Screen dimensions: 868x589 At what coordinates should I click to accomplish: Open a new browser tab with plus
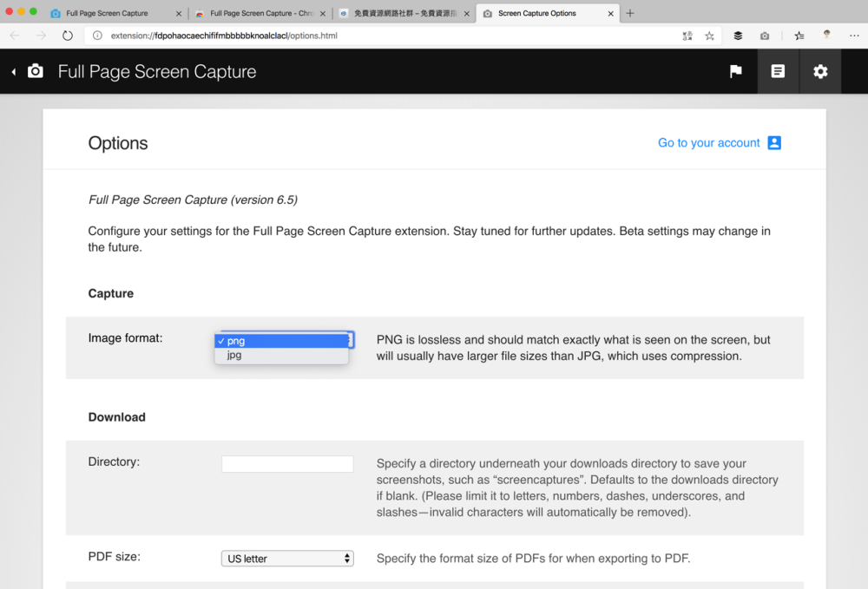pyautogui.click(x=630, y=13)
